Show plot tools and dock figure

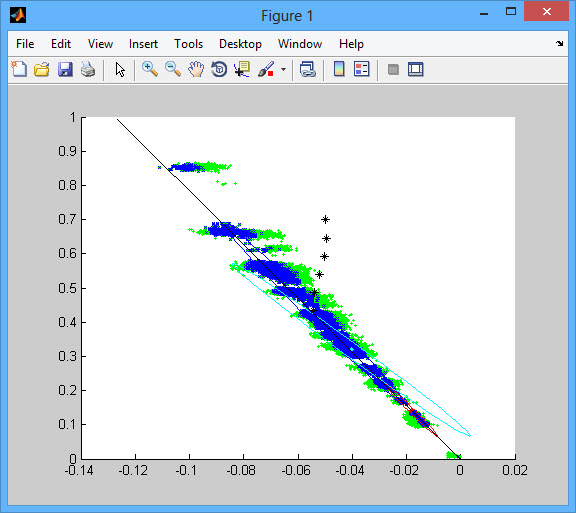[415, 69]
